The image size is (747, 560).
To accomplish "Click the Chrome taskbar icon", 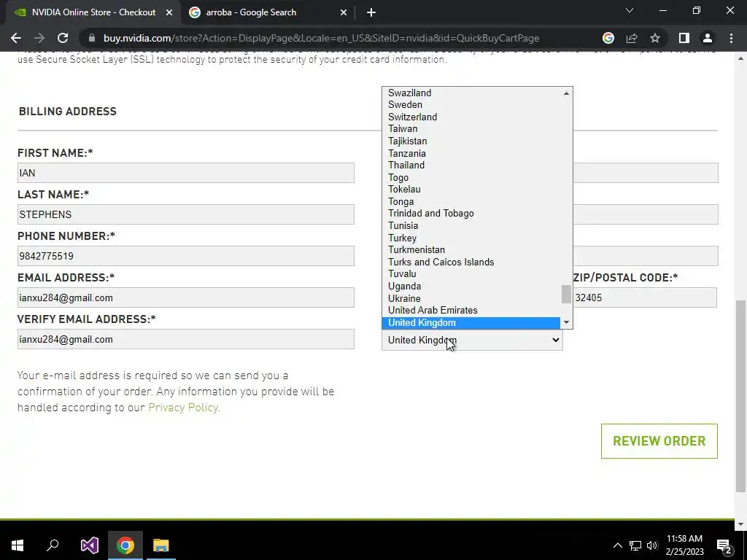I will (125, 545).
